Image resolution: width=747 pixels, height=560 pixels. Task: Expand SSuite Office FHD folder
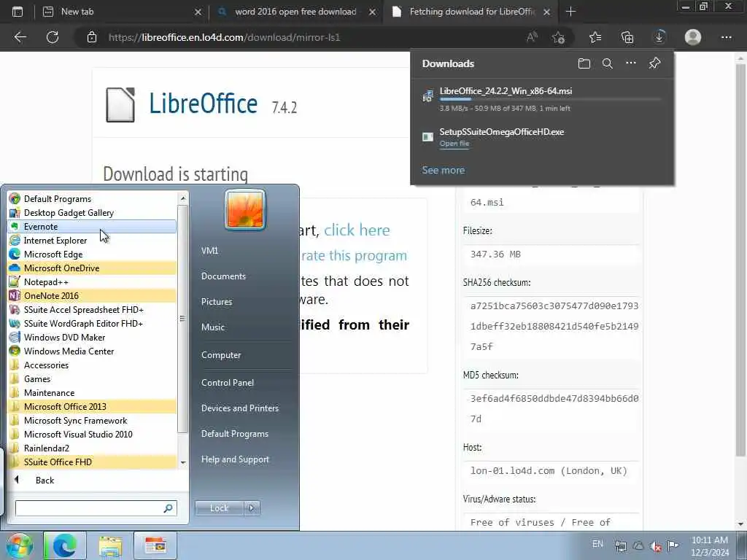[92, 462]
